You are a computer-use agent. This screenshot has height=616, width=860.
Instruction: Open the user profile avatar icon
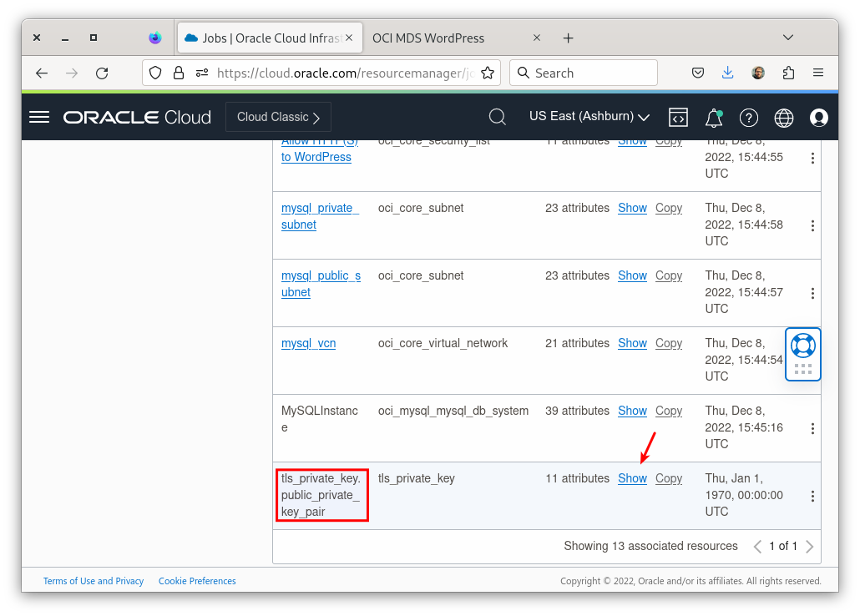pyautogui.click(x=818, y=117)
